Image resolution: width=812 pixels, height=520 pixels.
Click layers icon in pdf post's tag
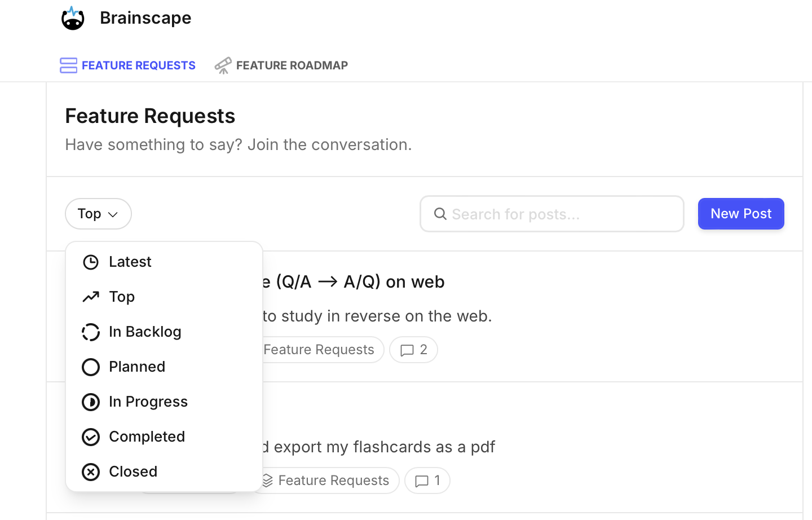(267, 481)
